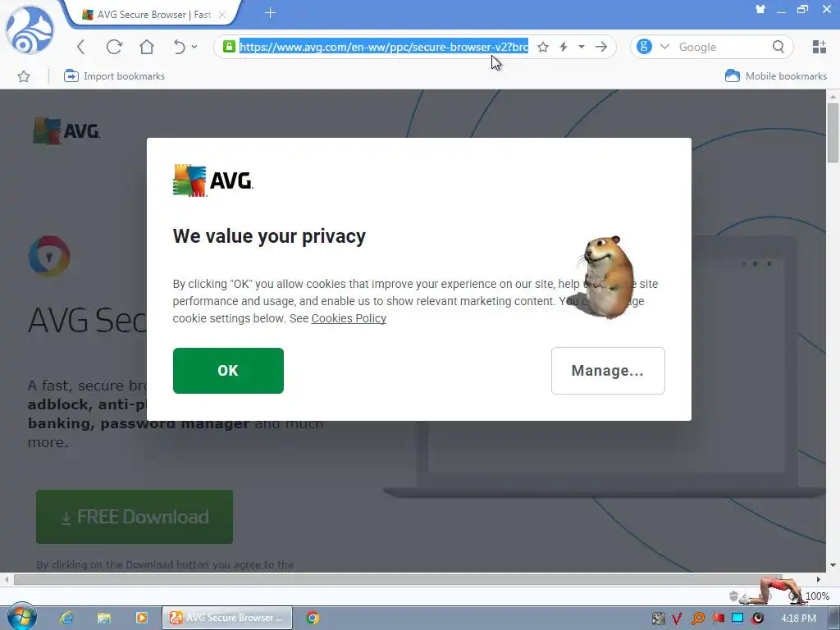Open the extensions grid icon
This screenshot has height=630, width=840.
click(x=819, y=47)
